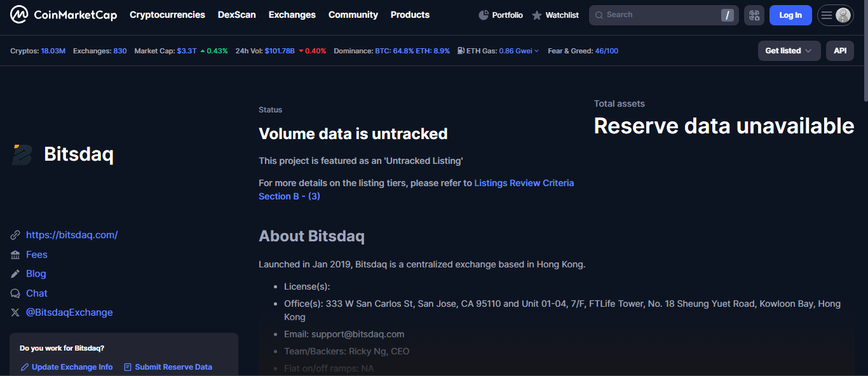Image resolution: width=868 pixels, height=376 pixels.
Task: Click the ETH gas pump icon
Action: point(461,51)
